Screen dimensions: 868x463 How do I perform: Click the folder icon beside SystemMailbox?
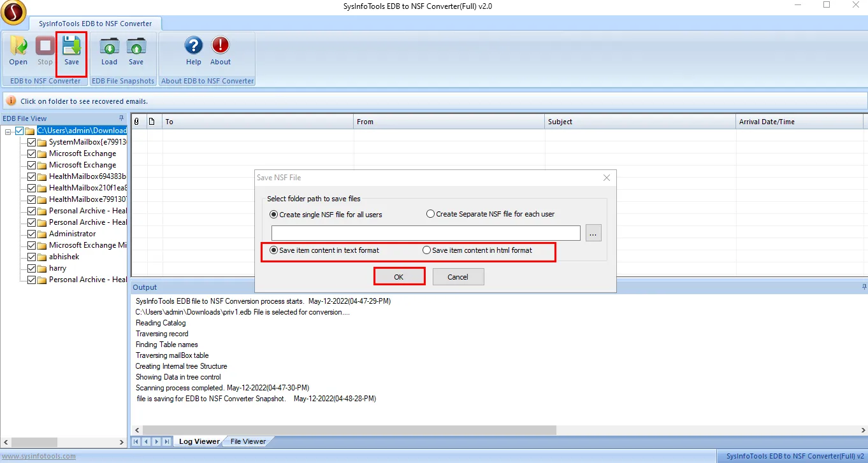[x=42, y=142]
